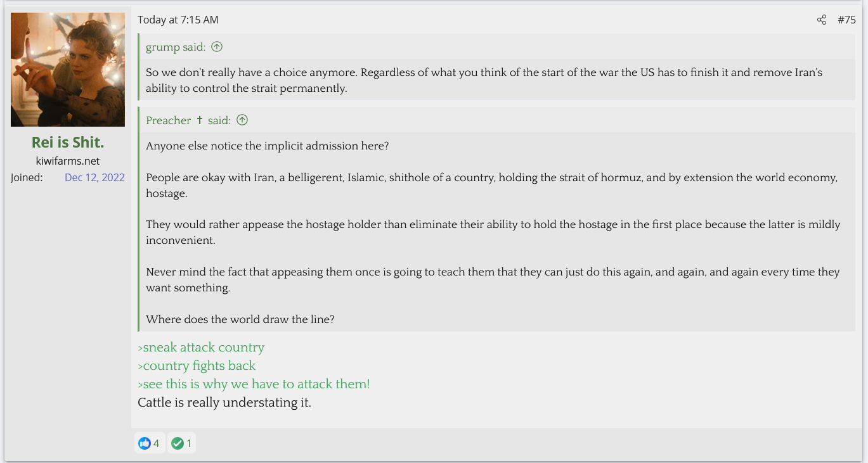Click the share icon beside post #75
The width and height of the screenshot is (868, 463).
(822, 20)
